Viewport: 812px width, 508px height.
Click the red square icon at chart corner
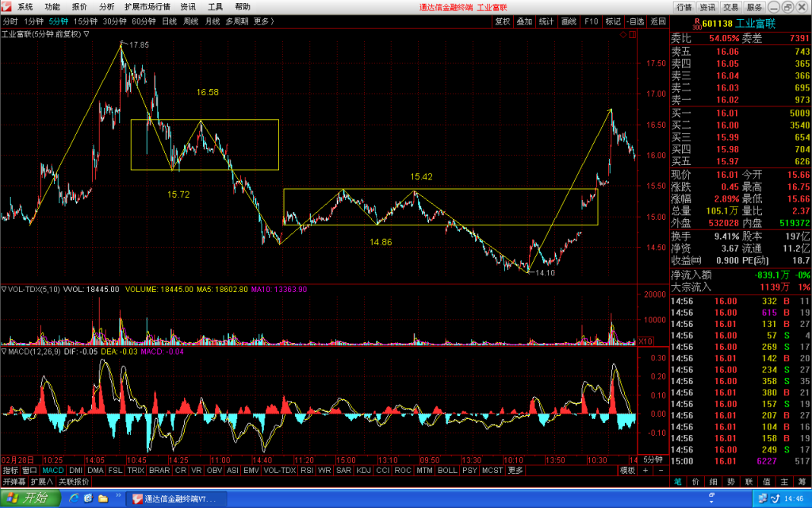[x=633, y=34]
